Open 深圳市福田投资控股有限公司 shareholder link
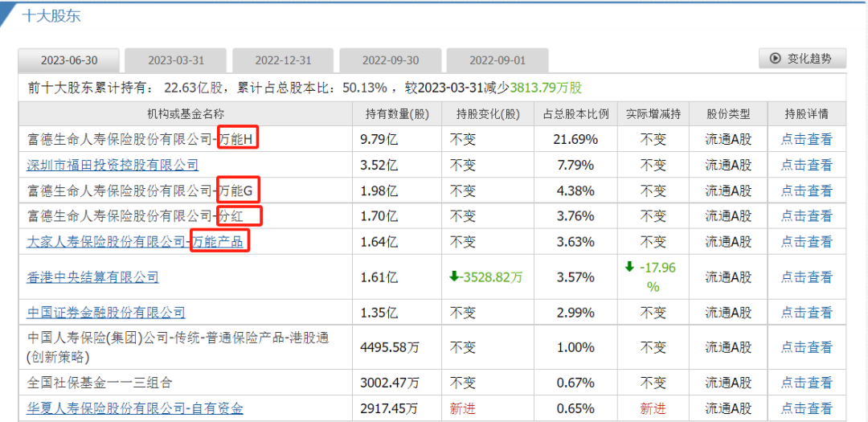868x422 pixels. click(113, 165)
